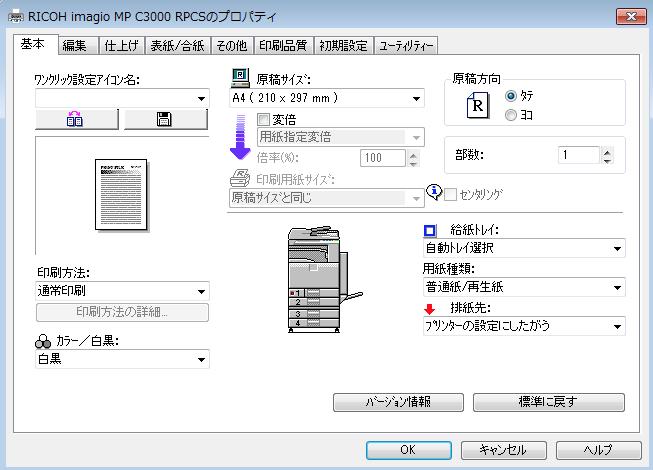Toggle the センタリング centering checkbox
Screen dimensions: 653x470
coord(450,194)
